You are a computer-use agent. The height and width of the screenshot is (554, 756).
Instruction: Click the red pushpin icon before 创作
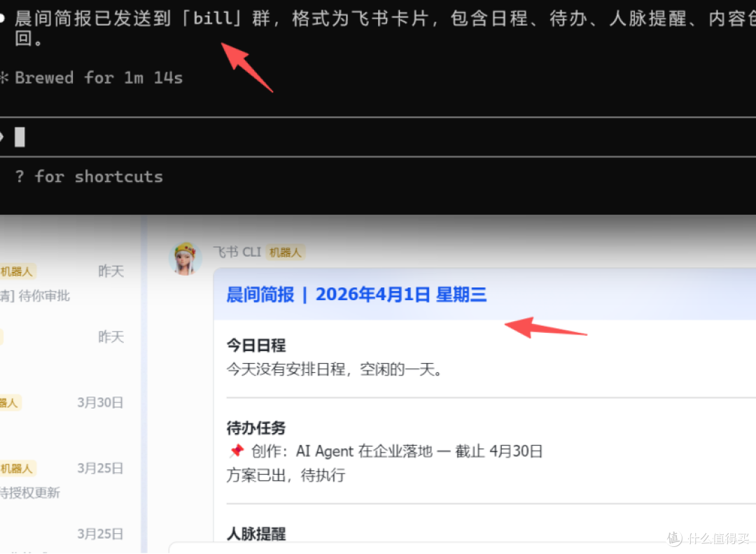(237, 451)
